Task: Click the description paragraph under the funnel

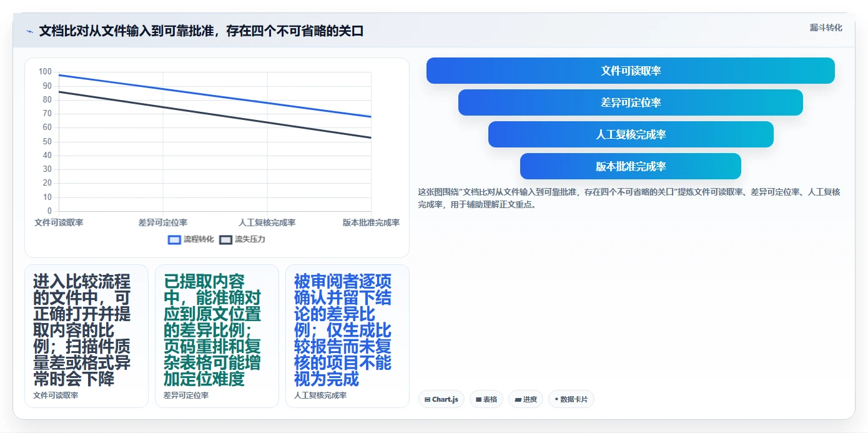Action: tap(629, 198)
